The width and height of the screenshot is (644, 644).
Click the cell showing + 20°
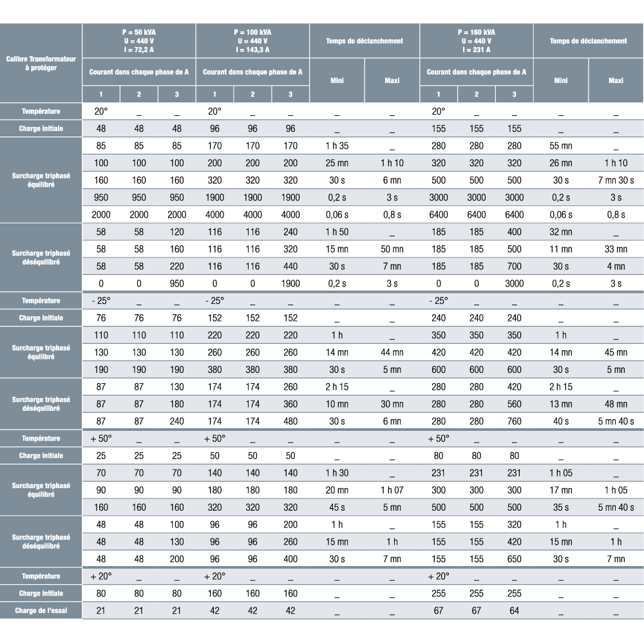101,576
